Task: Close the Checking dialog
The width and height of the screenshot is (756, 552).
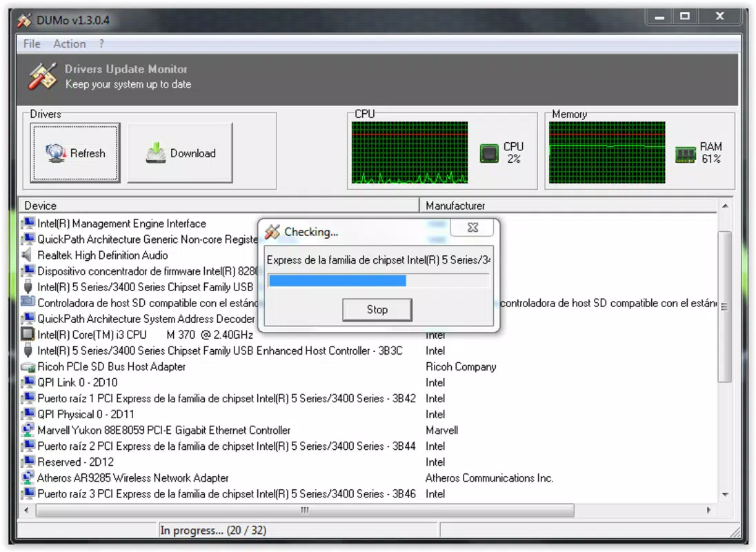Action: pos(472,227)
